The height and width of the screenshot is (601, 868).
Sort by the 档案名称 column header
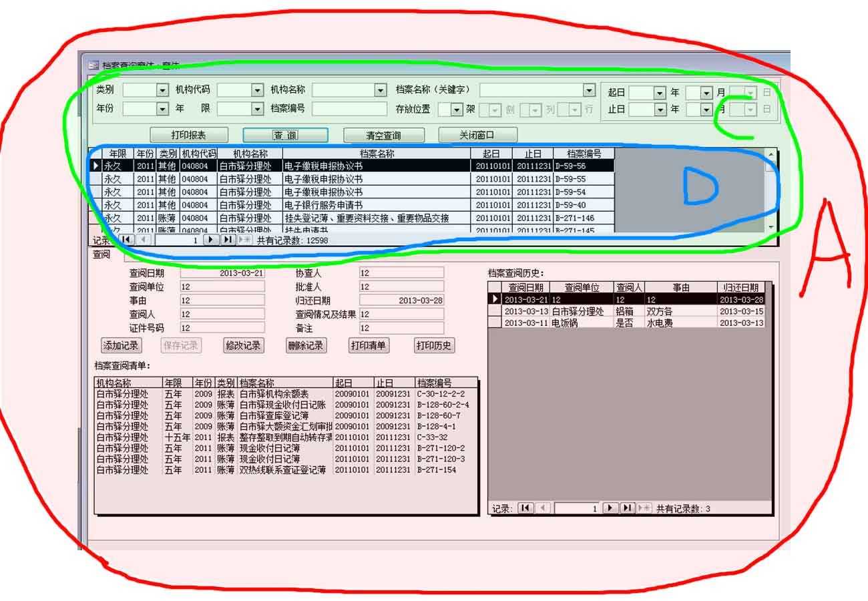point(377,154)
